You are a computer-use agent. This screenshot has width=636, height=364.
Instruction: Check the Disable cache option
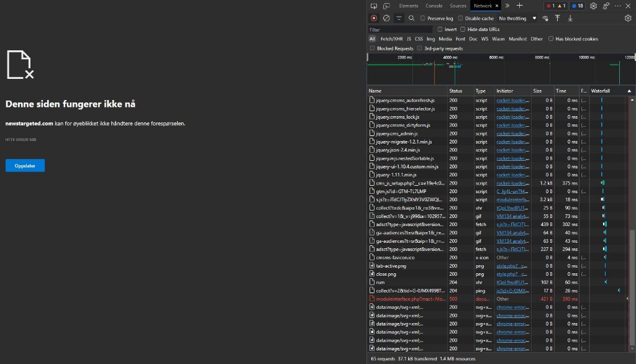pyautogui.click(x=461, y=19)
